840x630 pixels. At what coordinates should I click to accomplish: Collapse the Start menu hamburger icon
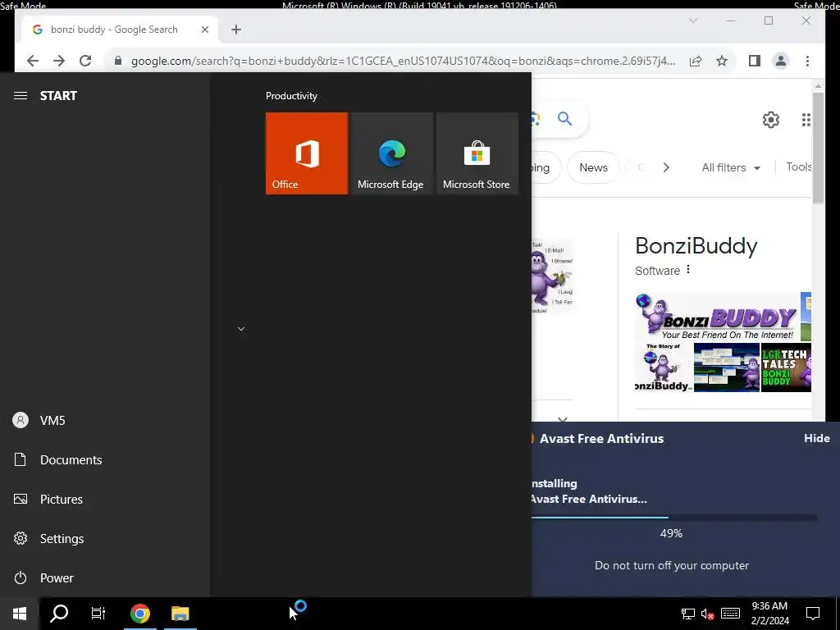[x=21, y=96]
